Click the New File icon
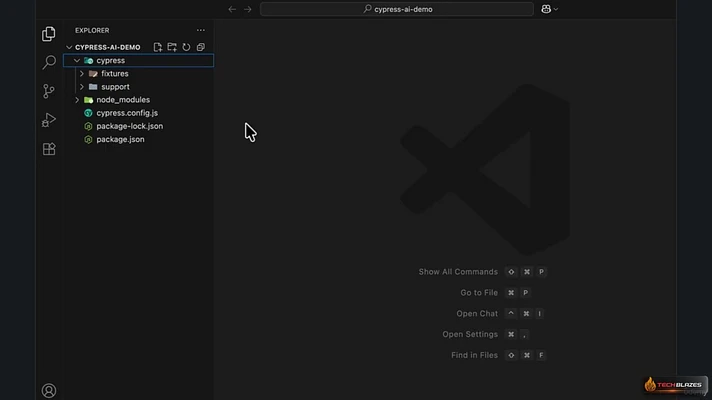The width and height of the screenshot is (712, 400). pyautogui.click(x=158, y=47)
